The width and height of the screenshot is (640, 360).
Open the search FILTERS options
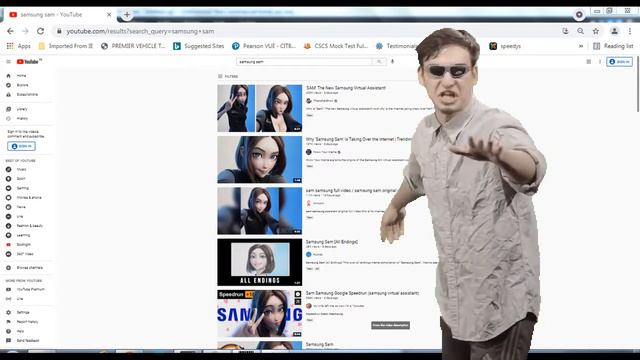pos(228,76)
